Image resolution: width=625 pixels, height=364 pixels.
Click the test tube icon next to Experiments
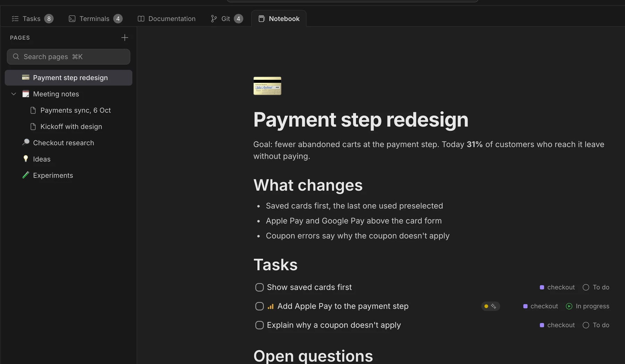26,175
